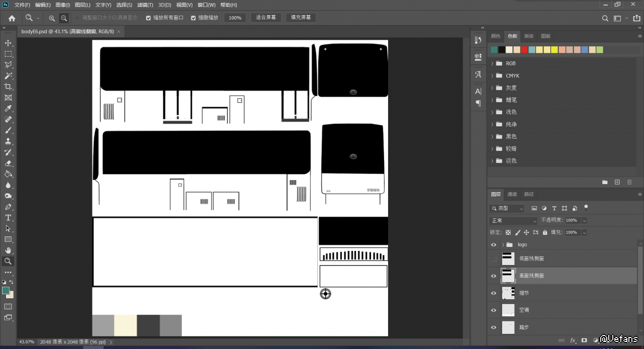
Task: Expand the RGB swatch group
Action: 492,63
